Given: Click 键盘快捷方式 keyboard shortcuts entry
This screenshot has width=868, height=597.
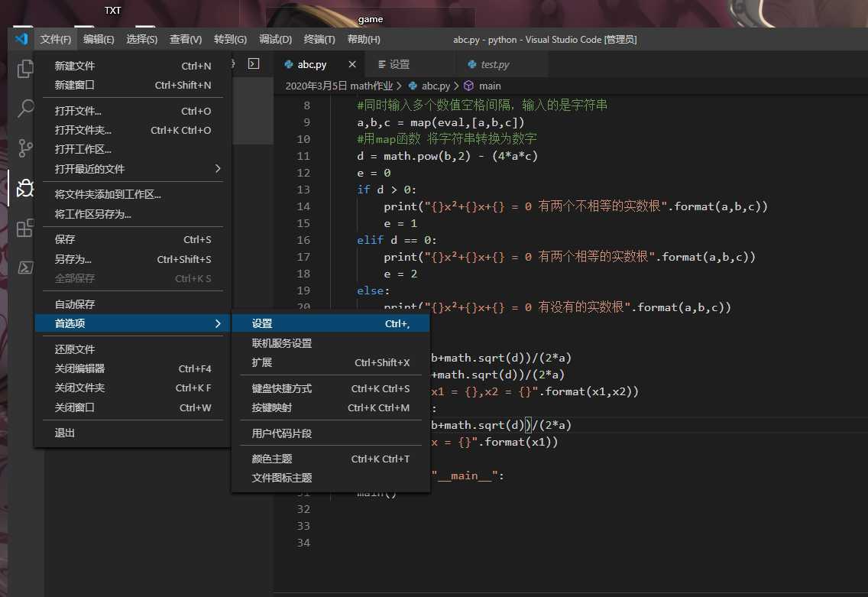Looking at the screenshot, I should (282, 388).
